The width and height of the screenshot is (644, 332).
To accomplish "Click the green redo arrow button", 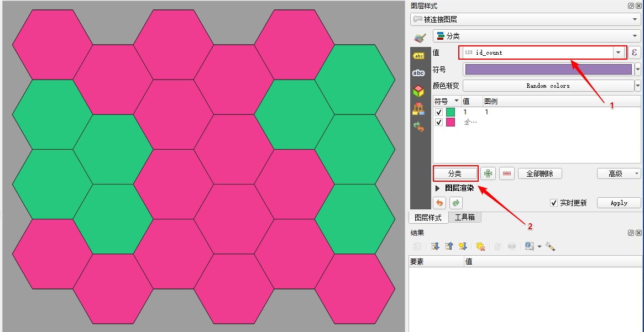I will click(x=455, y=203).
